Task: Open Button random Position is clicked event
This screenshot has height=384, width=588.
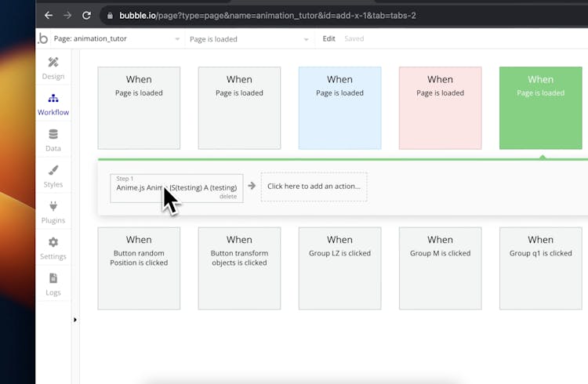Action: click(139, 268)
